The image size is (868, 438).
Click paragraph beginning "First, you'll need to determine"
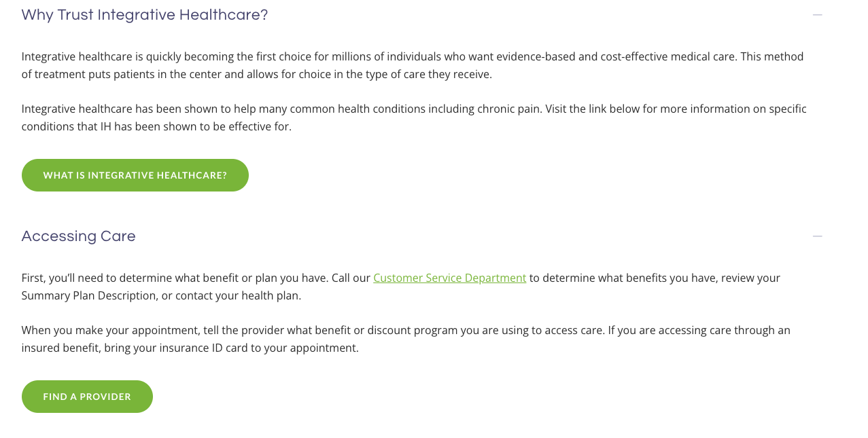(401, 287)
